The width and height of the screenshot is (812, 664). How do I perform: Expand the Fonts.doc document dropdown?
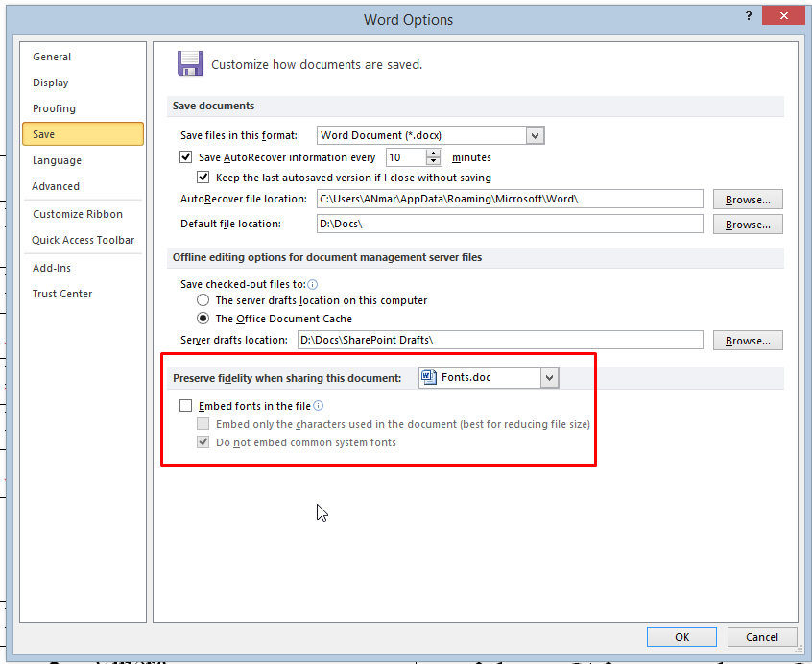549,378
